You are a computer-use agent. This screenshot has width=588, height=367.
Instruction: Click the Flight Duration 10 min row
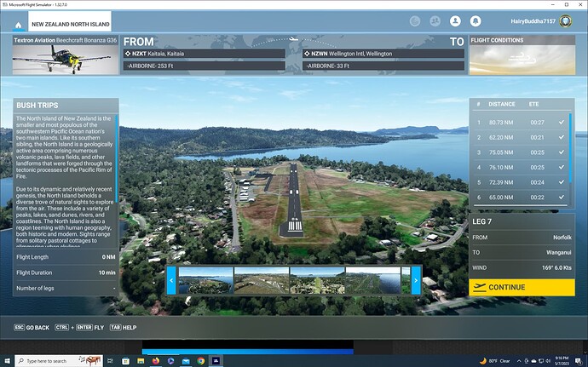(66, 272)
